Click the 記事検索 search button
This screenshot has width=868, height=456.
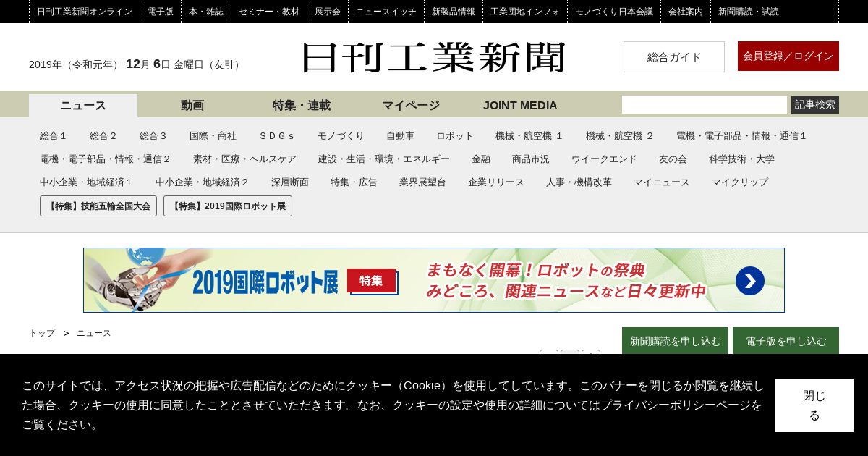(815, 104)
